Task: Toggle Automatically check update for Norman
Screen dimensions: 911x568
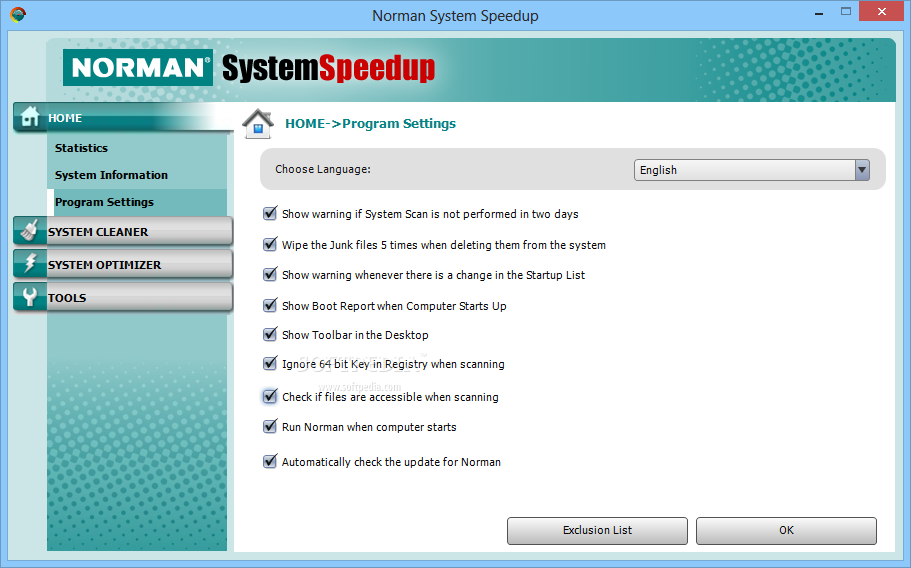Action: pos(270,461)
